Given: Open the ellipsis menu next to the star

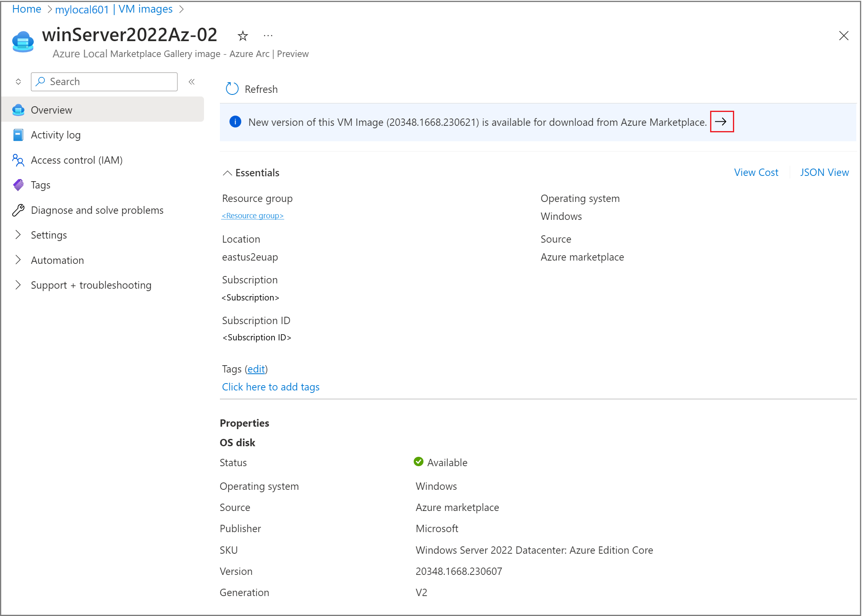Looking at the screenshot, I should coord(268,36).
